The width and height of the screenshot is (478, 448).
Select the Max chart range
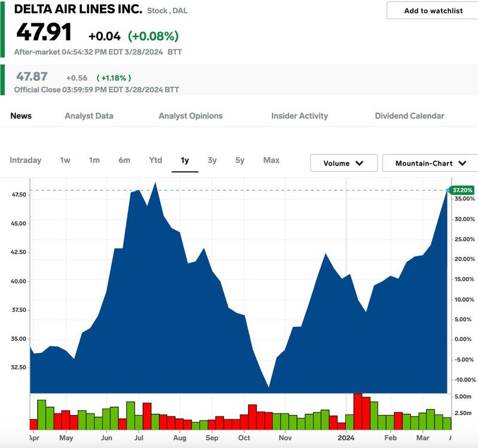click(271, 160)
